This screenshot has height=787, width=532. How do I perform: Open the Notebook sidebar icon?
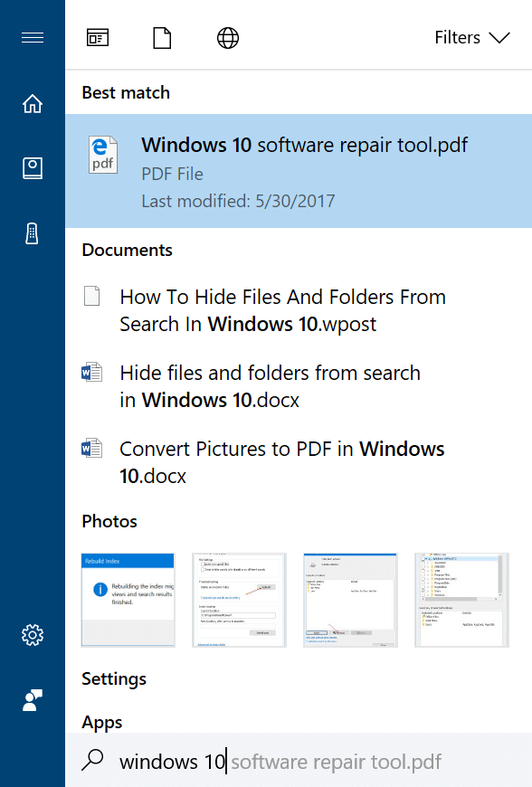(33, 168)
